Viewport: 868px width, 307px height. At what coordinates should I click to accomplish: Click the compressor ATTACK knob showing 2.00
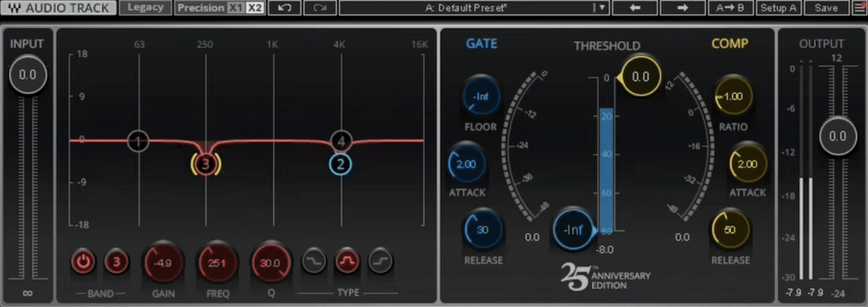pos(747,164)
